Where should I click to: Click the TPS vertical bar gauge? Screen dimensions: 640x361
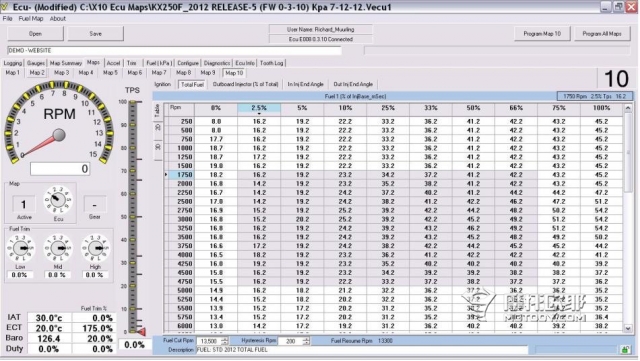tap(132, 216)
